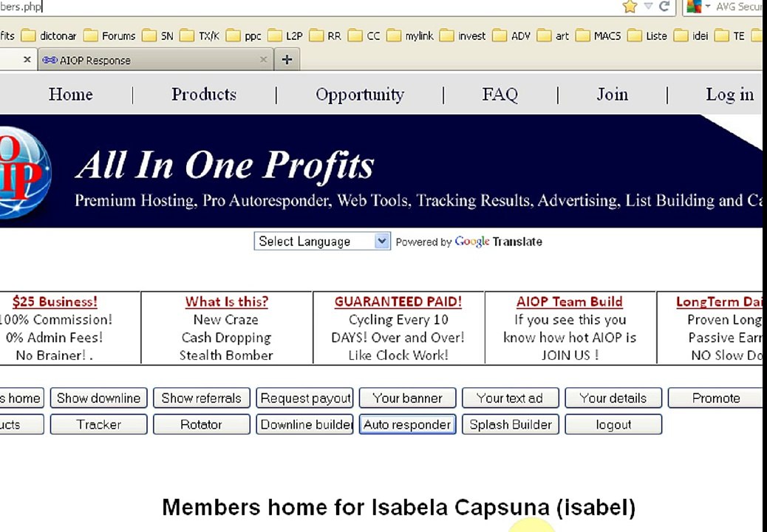Viewport: 767px width, 532px height.
Task: Open the L2P bookmarks folder
Action: click(x=285, y=35)
